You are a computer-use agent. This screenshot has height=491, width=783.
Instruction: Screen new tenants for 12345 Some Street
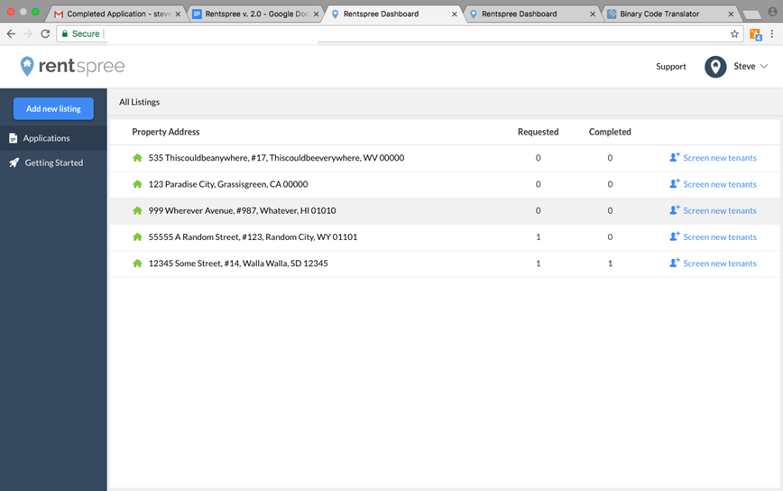[x=713, y=263]
